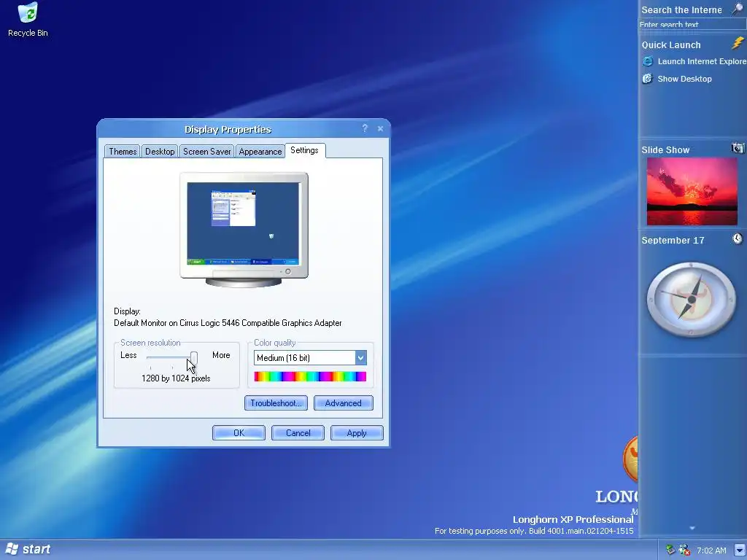747x560 pixels.
Task: Click the Default Monitor on Cirrus Logic text
Action: pyautogui.click(x=228, y=323)
